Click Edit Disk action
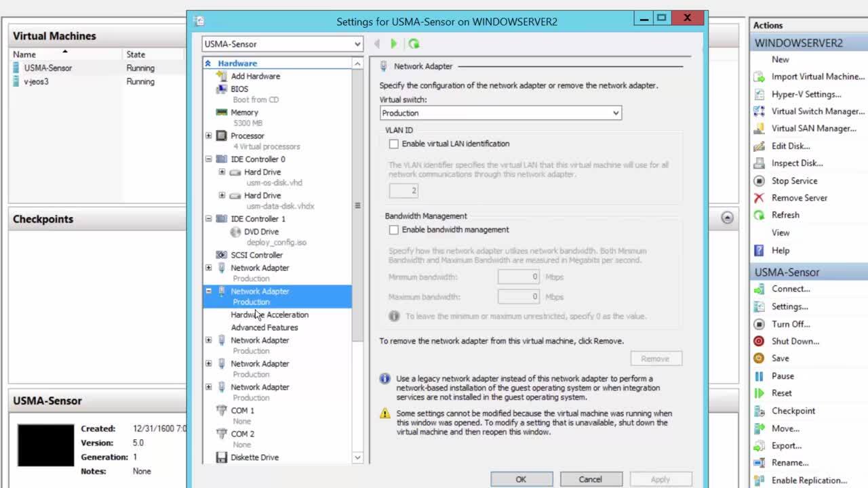This screenshot has width=868, height=488. click(x=790, y=146)
